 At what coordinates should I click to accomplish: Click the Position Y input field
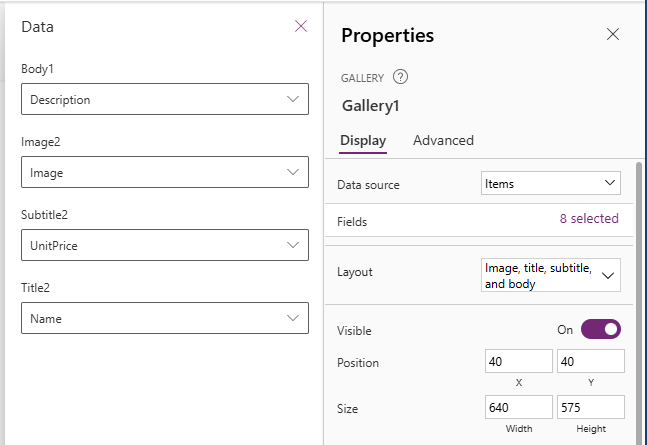[x=591, y=361]
